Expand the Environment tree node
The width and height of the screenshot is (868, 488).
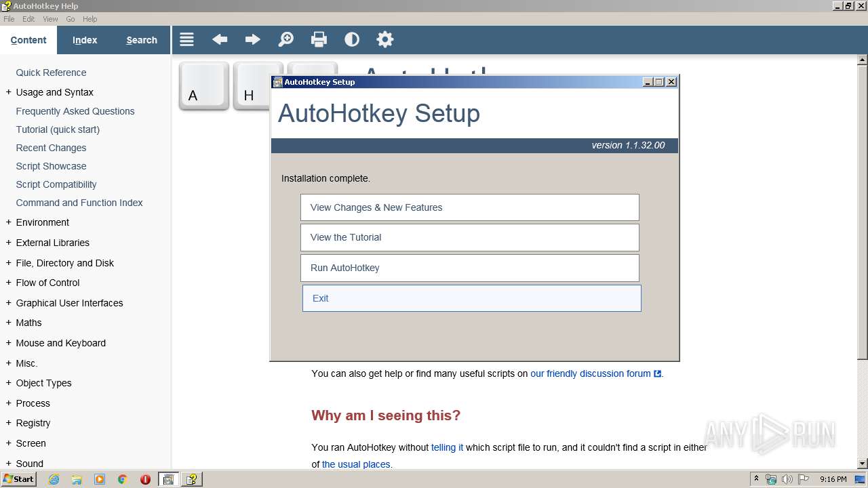8,222
